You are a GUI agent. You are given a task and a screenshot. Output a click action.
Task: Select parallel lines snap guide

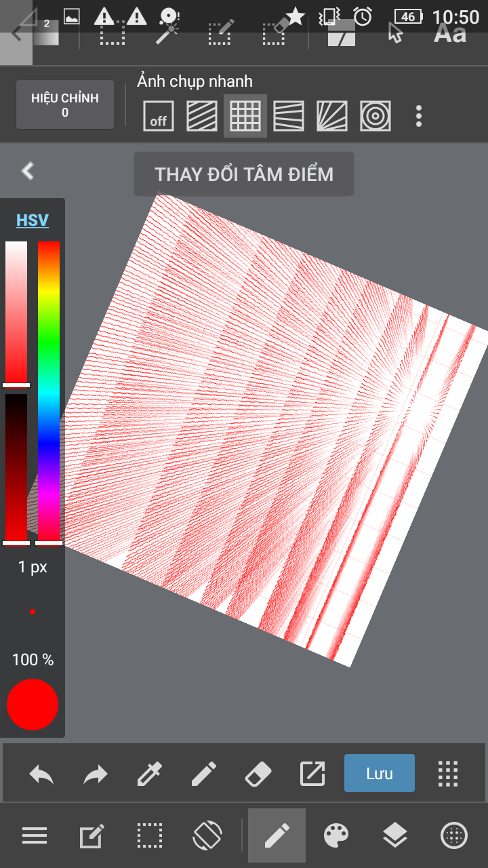(202, 117)
